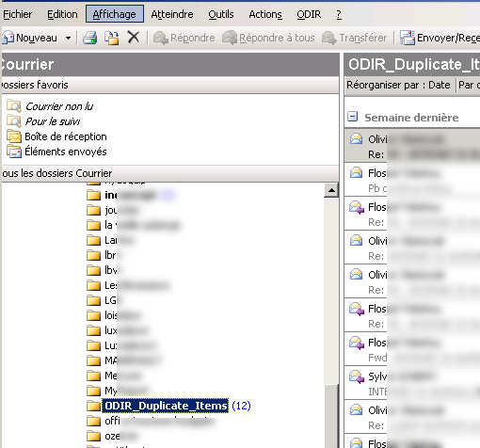Click envelope icon of the Sylv message

tap(356, 376)
